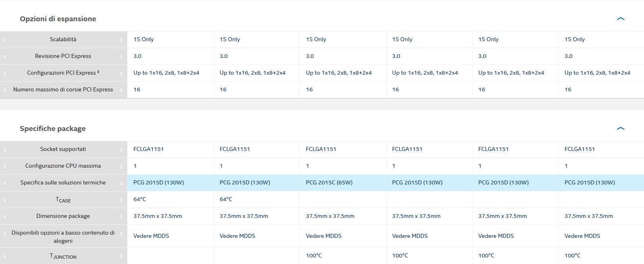Screen dimensions: 644x264
Task: Click the Disponibili opzioni a basso contenuto label
Action: [63, 237]
